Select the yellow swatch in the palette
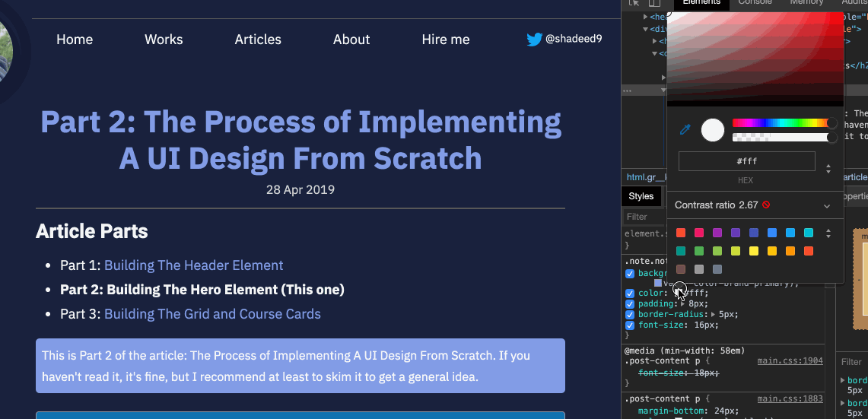The width and height of the screenshot is (868, 419). 754,251
